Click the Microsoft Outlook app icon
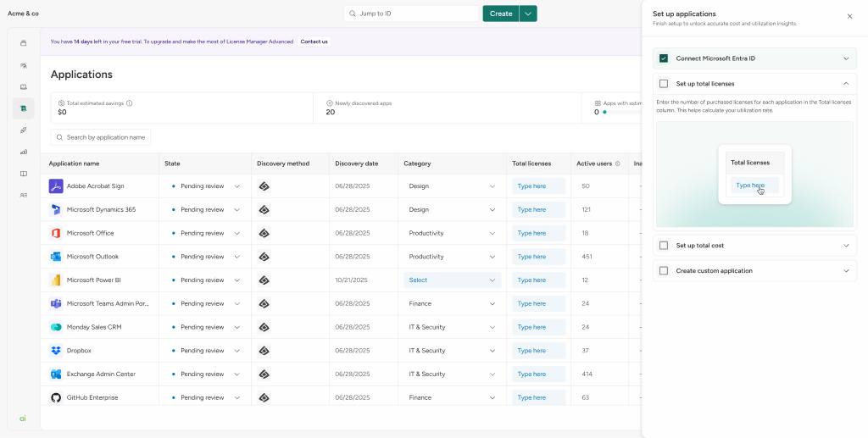The width and height of the screenshot is (868, 438). click(x=56, y=257)
